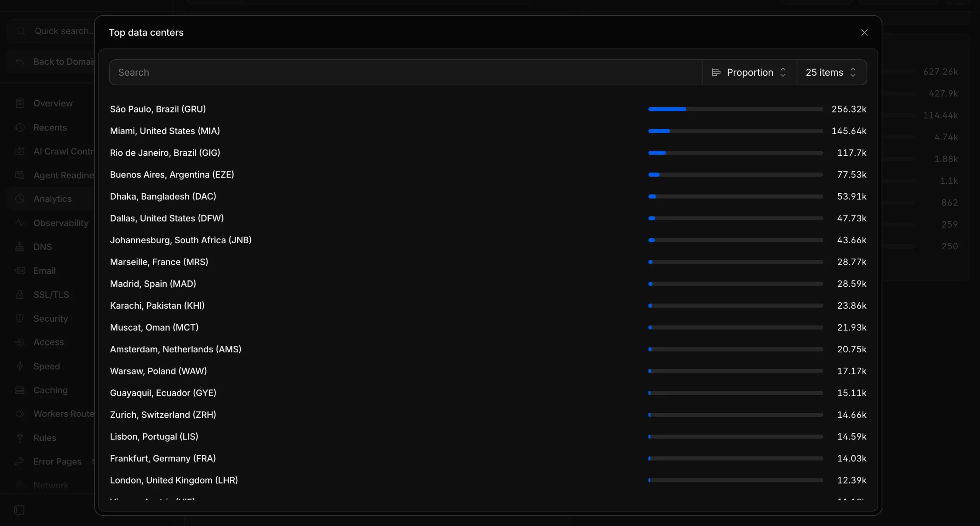The image size is (980, 526).
Task: Click the AI Crawl Control icon
Action: [20, 151]
